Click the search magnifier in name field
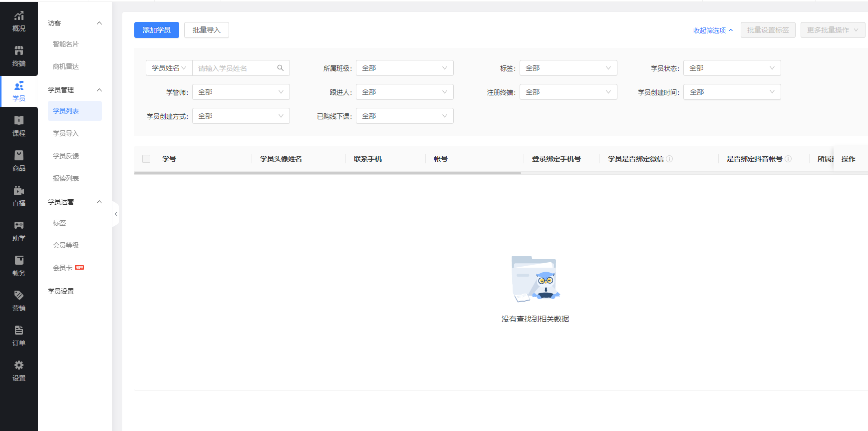Viewport: 868px width, 431px height. tap(281, 68)
